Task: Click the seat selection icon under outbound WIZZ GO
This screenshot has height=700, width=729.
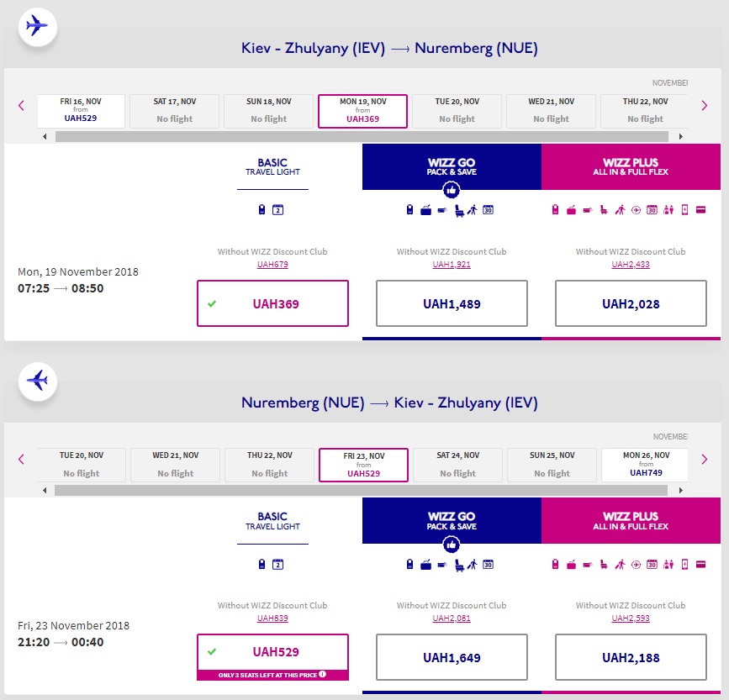Action: click(x=459, y=210)
